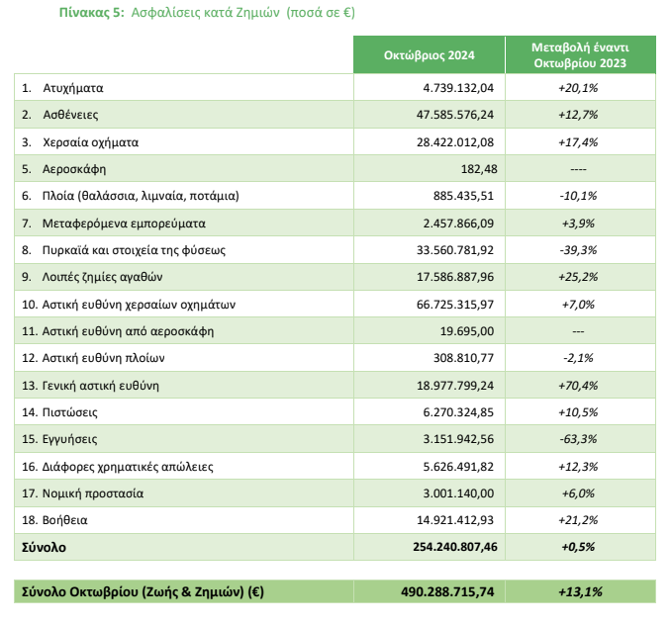Viewport: 672px width, 626px height.
Task: Click the 'Λοιπές ζημίες αγαθών' label
Action: click(x=102, y=277)
